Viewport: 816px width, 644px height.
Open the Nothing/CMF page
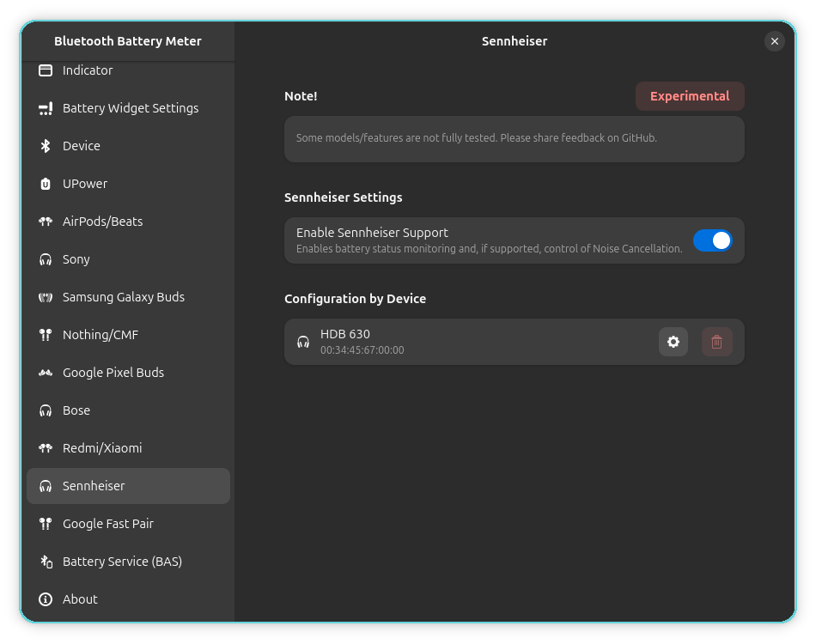pos(128,335)
